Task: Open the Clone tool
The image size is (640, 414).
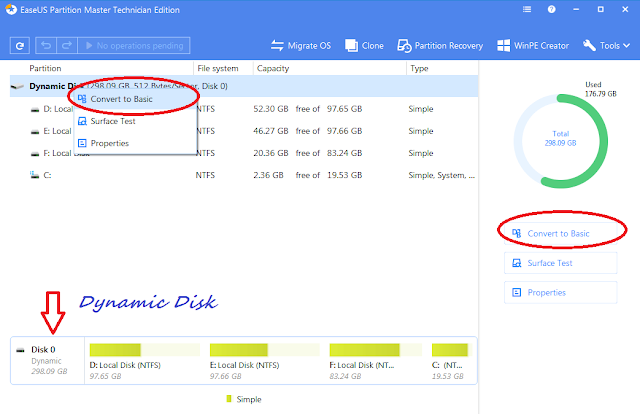Action: pyautogui.click(x=364, y=46)
